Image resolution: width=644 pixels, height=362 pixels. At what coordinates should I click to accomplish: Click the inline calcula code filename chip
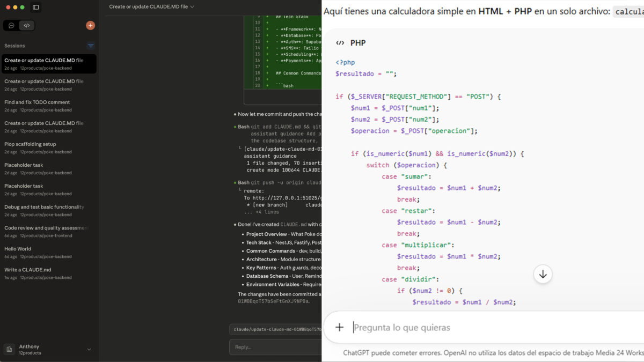click(629, 12)
